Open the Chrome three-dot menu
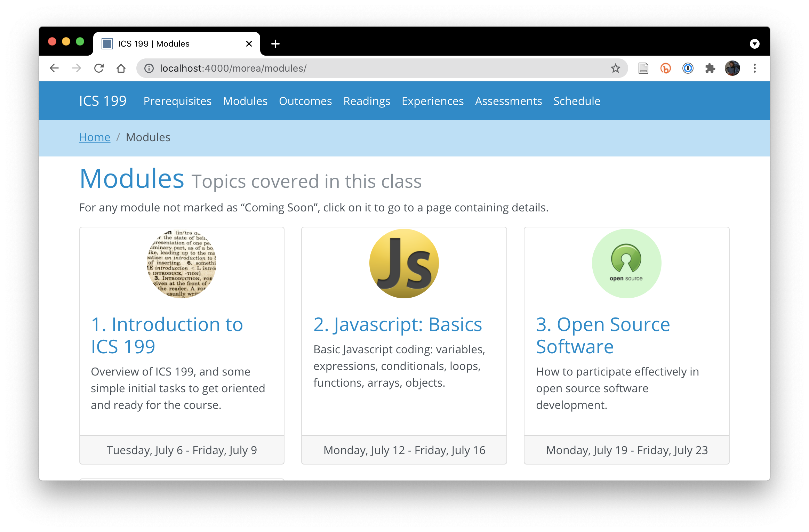 click(x=754, y=68)
